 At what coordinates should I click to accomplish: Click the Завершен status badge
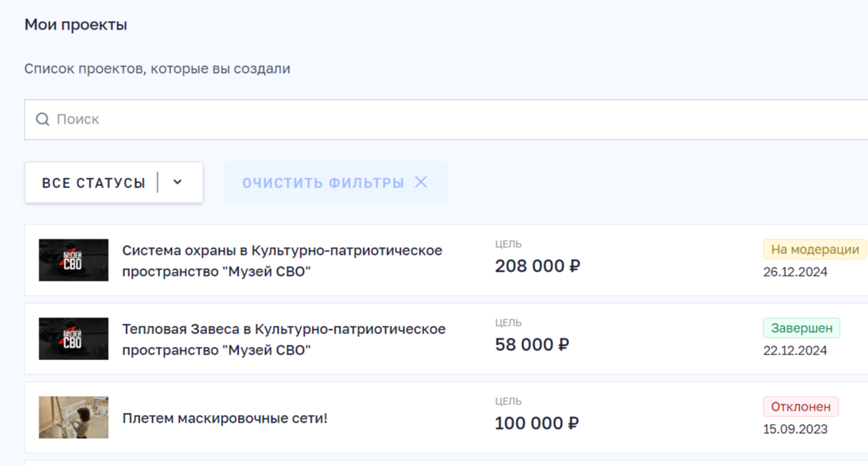tap(801, 328)
